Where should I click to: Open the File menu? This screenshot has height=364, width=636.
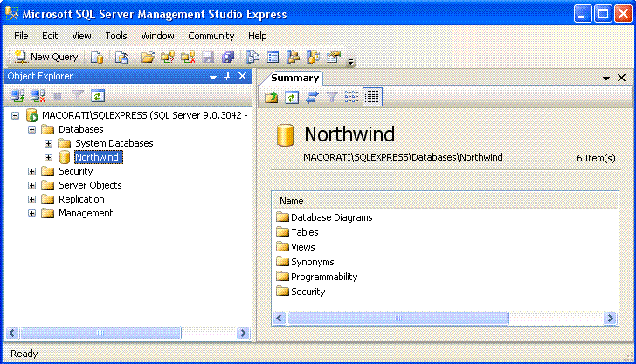tap(21, 36)
